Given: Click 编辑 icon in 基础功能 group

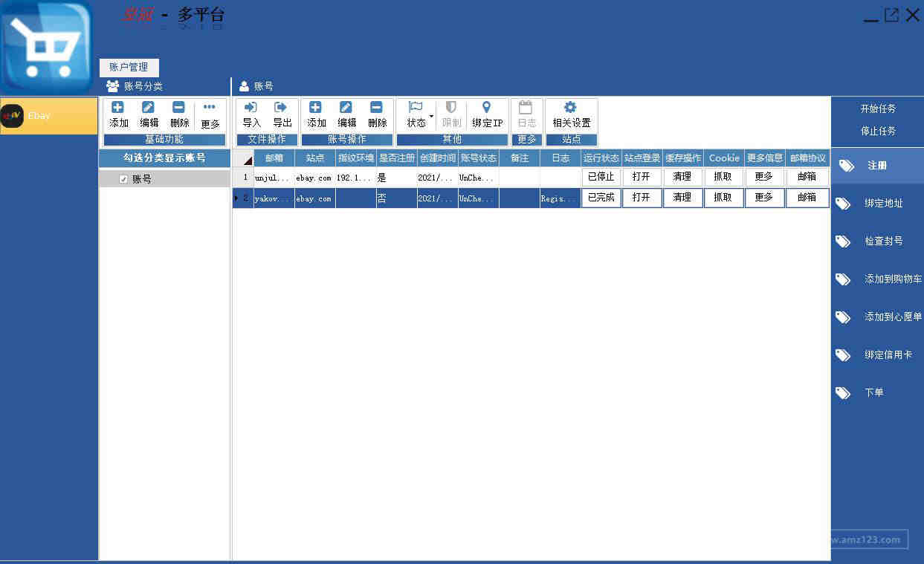Looking at the screenshot, I should coord(149,108).
